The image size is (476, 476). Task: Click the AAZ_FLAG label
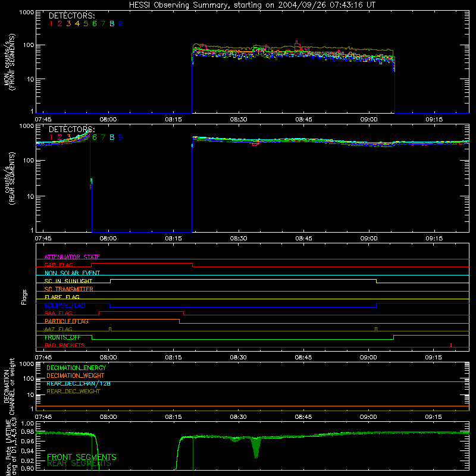point(58,330)
